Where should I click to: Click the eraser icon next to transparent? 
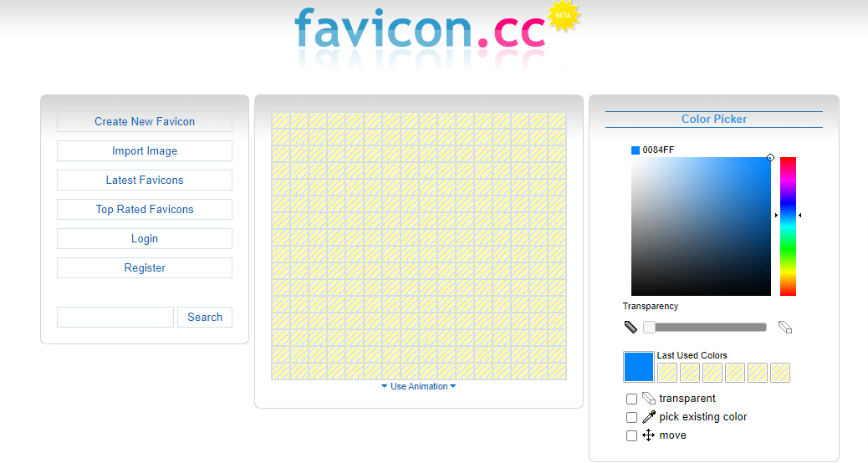pyautogui.click(x=649, y=399)
